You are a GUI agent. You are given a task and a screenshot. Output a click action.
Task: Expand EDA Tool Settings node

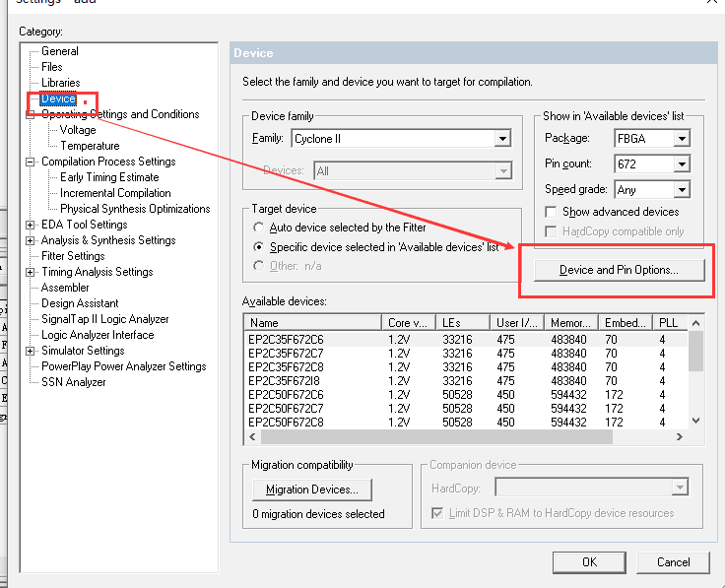click(31, 225)
